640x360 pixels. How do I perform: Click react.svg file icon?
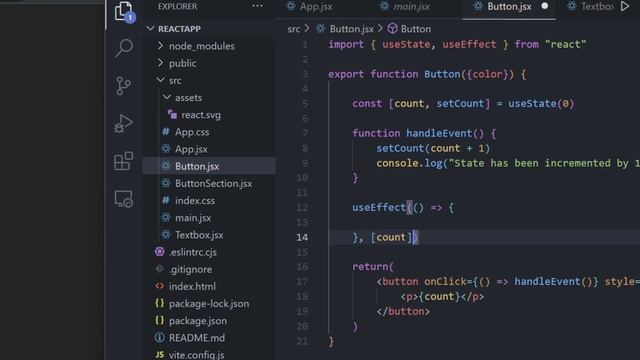point(172,115)
